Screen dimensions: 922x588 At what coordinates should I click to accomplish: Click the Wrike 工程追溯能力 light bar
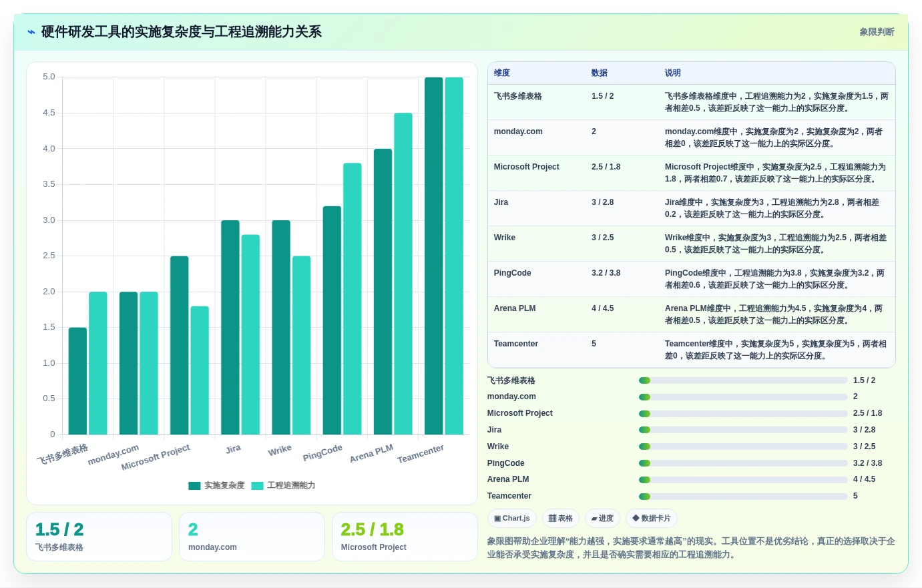pyautogui.click(x=302, y=346)
